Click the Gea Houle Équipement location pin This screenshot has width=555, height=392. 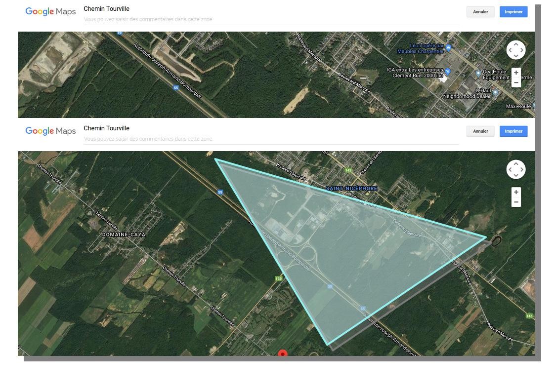tap(478, 73)
